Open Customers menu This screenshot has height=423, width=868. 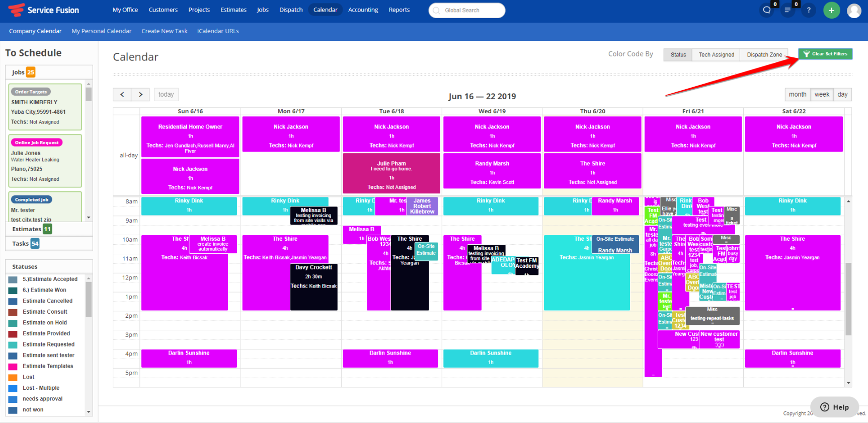tap(163, 10)
